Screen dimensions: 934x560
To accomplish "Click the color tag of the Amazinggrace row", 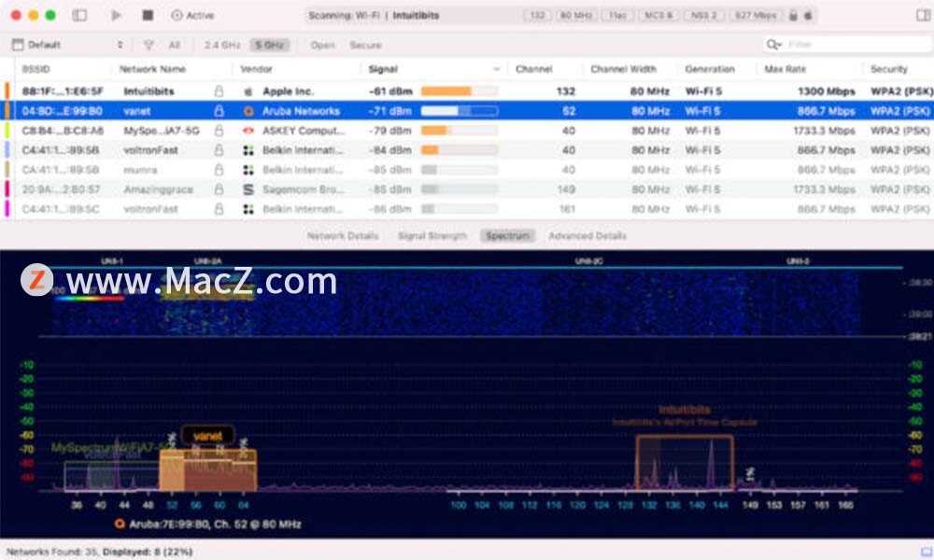I will tap(7, 189).
